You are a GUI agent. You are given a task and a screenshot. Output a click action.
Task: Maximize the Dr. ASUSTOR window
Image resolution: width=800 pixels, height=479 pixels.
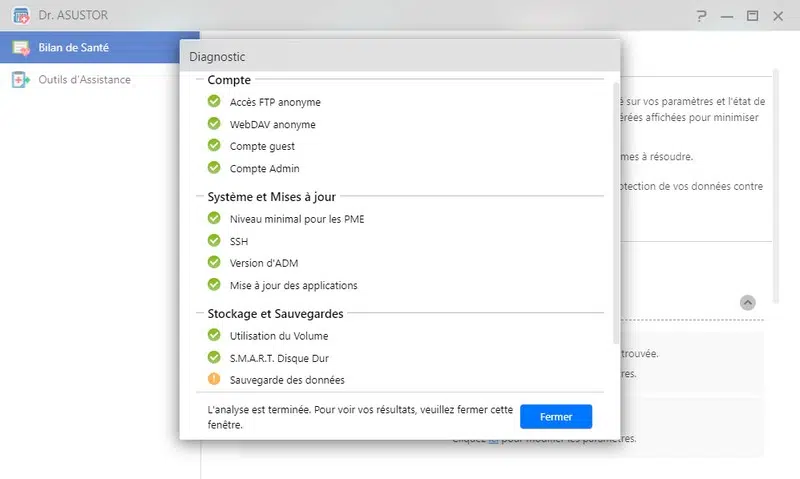point(752,16)
